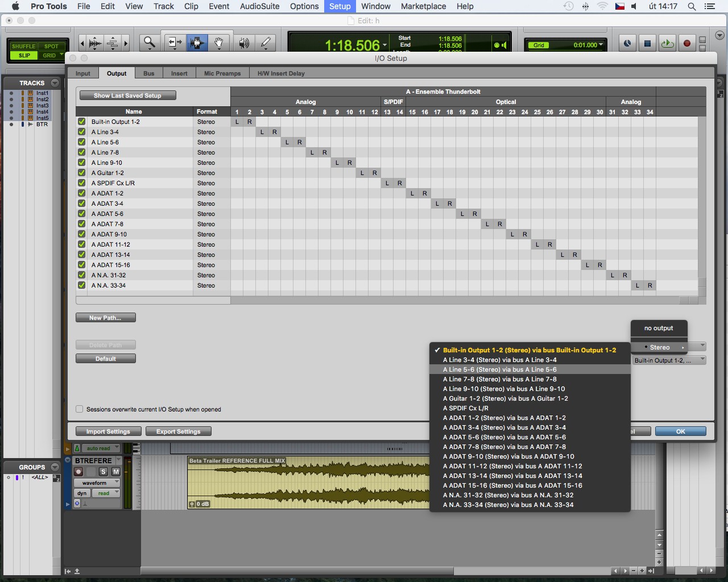Viewport: 728px width, 582px height.
Task: Click Import Settings button
Action: coord(108,431)
